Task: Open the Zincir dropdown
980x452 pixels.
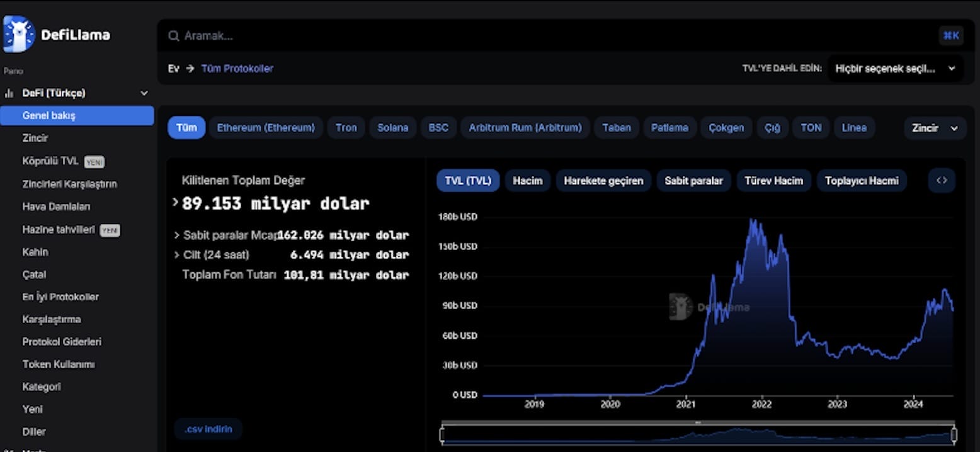Action: [935, 127]
